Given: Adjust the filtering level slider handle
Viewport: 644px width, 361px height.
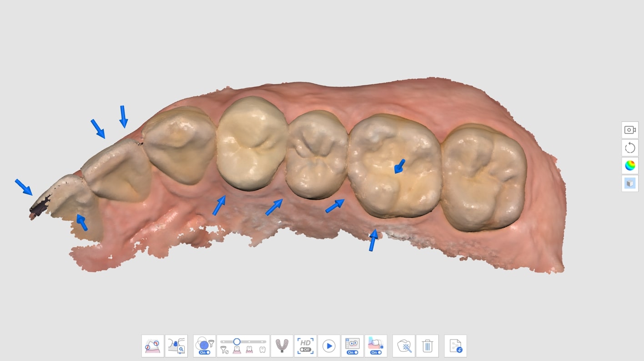Looking at the screenshot, I should tap(236, 341).
